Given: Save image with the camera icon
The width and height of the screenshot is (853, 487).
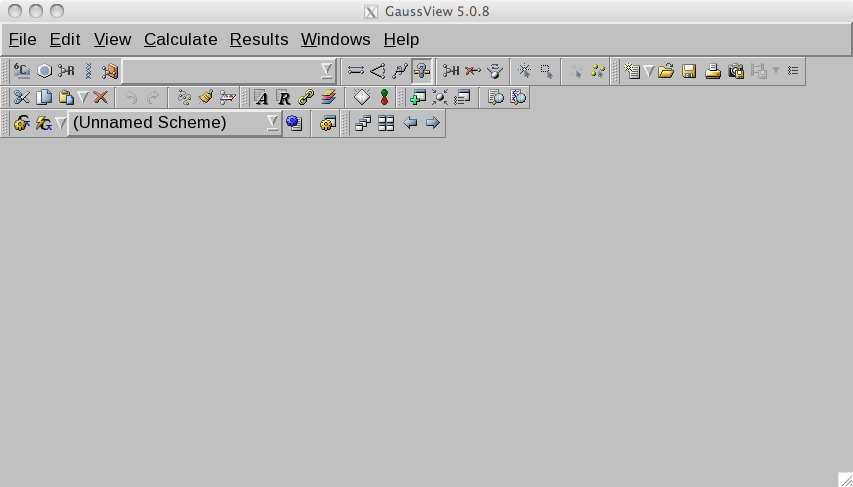Looking at the screenshot, I should 735,71.
